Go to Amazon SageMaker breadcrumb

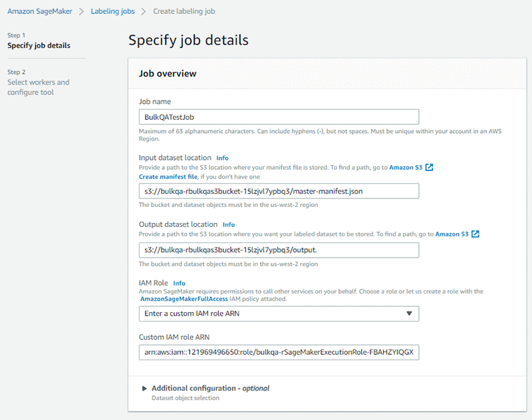tap(39, 11)
